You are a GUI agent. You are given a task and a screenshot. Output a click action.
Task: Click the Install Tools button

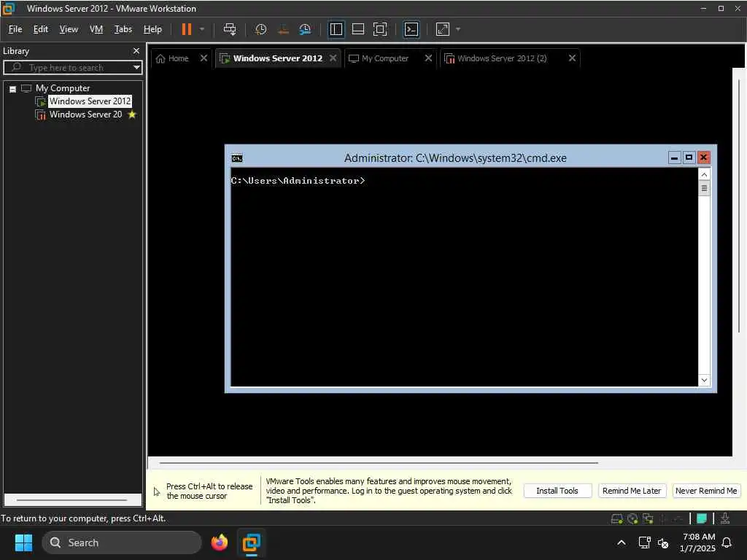point(557,491)
